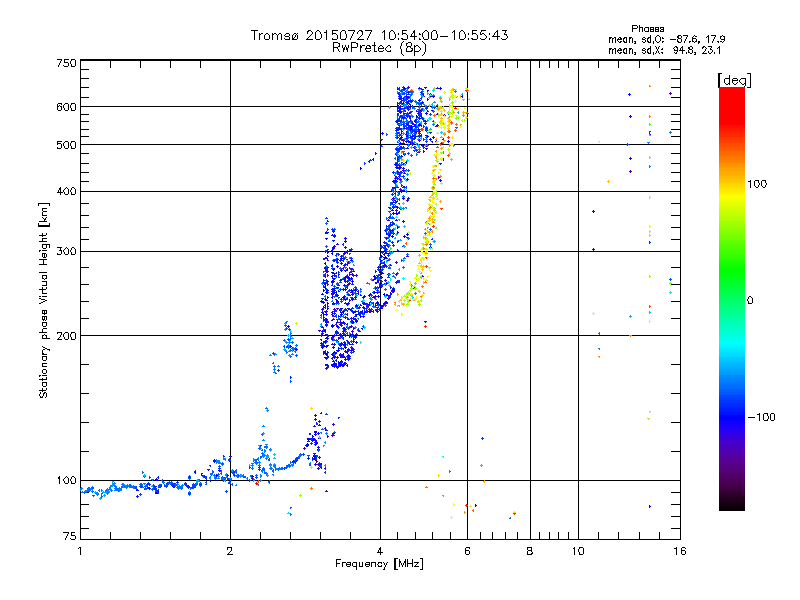800x600 pixels.
Task: Click the y-axis tick label '100' on the left
Action: pyautogui.click(x=66, y=481)
